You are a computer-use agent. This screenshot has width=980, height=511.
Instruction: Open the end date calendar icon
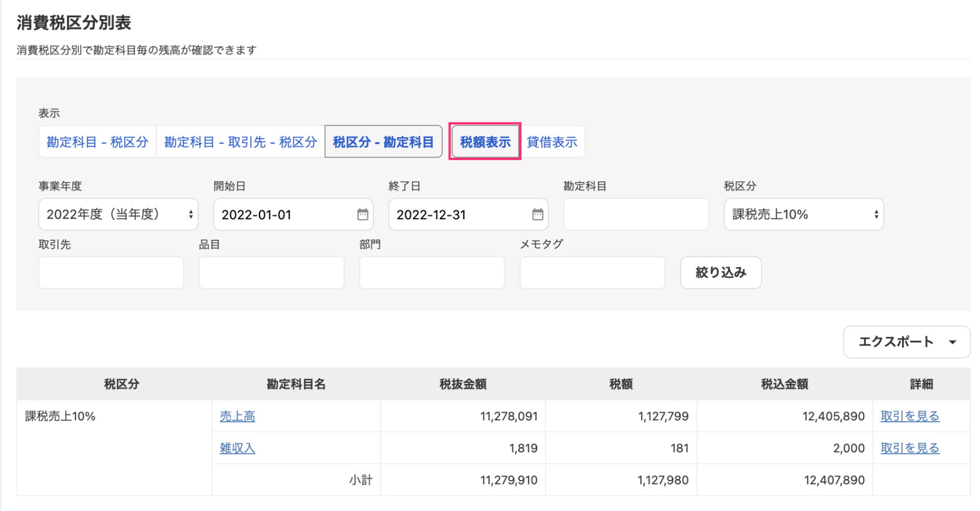(x=537, y=214)
